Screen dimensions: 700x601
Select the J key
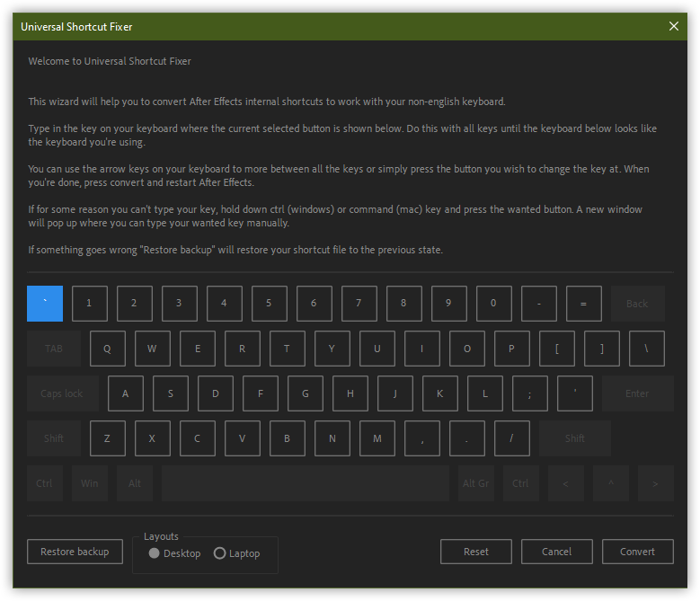point(395,393)
